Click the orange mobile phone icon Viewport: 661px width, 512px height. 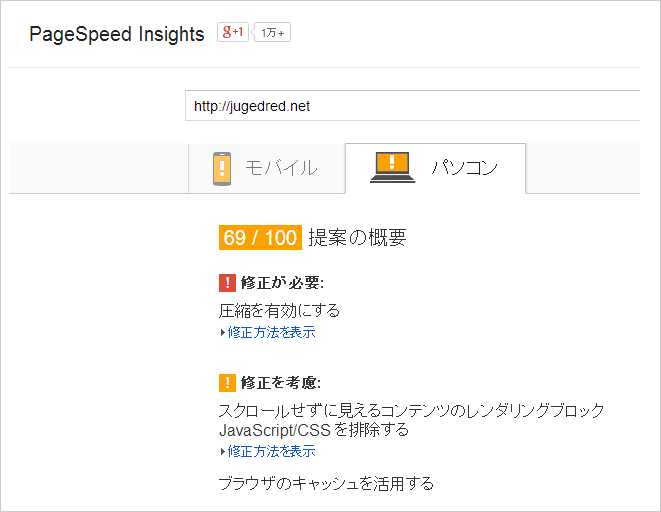[221, 168]
